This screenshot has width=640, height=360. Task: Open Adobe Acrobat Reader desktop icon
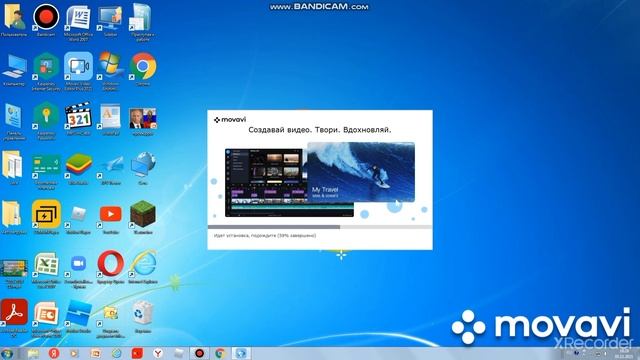click(14, 313)
